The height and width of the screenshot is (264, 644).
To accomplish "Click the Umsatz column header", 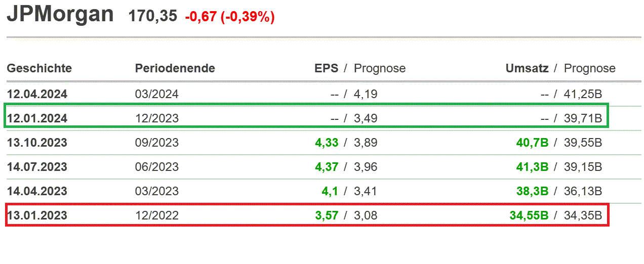I will [x=527, y=68].
